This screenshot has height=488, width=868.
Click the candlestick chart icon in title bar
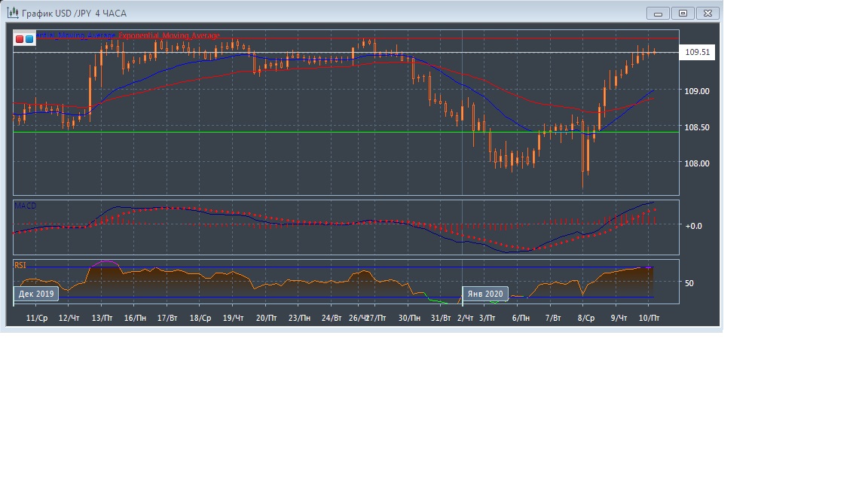[x=12, y=13]
